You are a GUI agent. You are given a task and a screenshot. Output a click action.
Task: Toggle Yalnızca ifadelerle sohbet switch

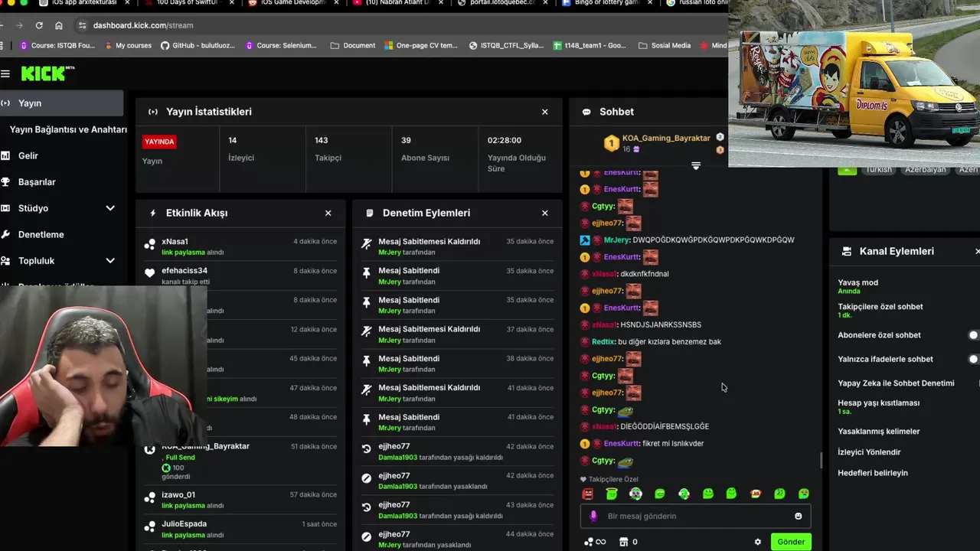pos(973,359)
